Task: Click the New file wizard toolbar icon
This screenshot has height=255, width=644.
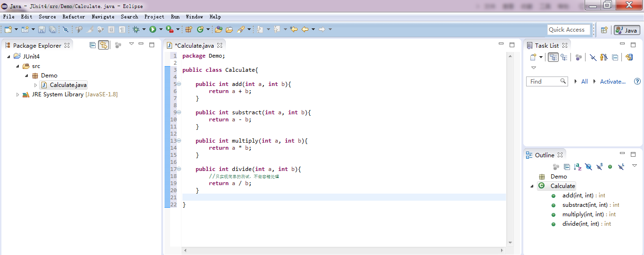Action: tap(8, 29)
